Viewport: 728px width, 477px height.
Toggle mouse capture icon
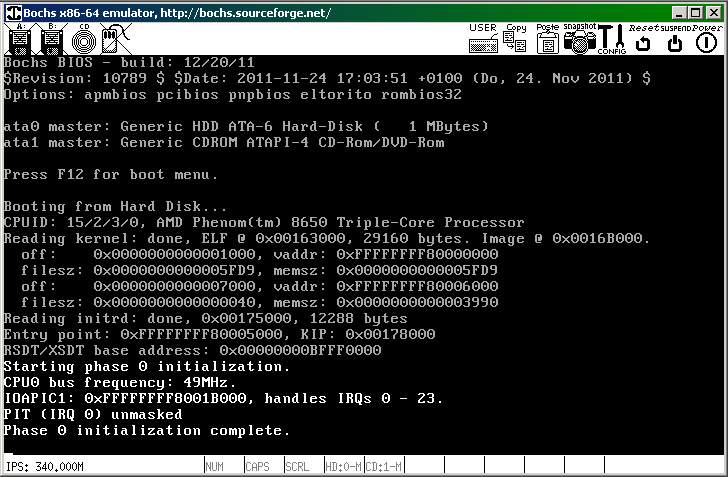[x=116, y=39]
